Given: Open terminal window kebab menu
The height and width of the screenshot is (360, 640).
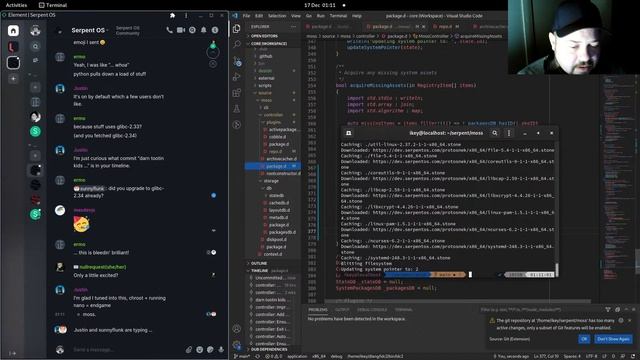Looking at the screenshot, I should [509, 133].
